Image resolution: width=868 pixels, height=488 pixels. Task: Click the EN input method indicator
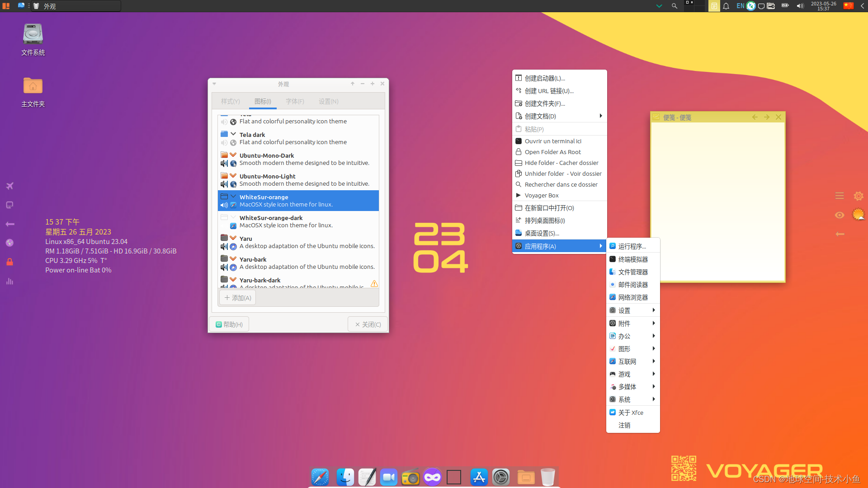click(740, 6)
